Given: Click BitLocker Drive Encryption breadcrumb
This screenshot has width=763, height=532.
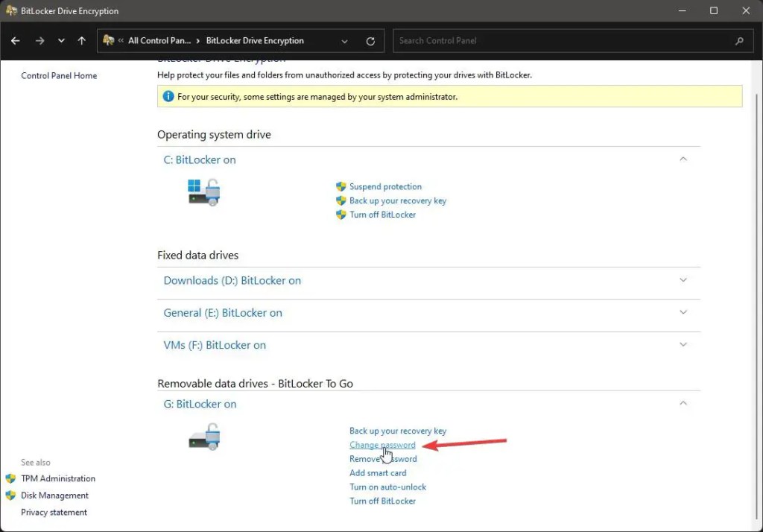Looking at the screenshot, I should pos(255,41).
